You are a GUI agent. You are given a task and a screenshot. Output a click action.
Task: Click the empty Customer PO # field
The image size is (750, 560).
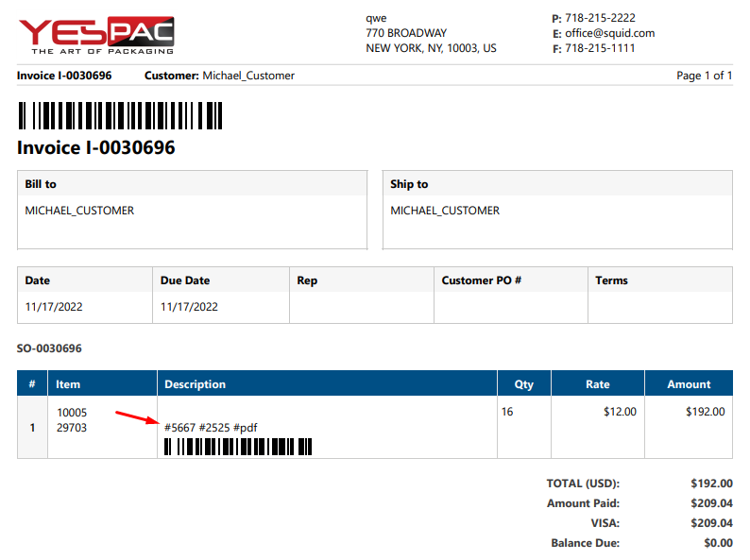tap(510, 307)
